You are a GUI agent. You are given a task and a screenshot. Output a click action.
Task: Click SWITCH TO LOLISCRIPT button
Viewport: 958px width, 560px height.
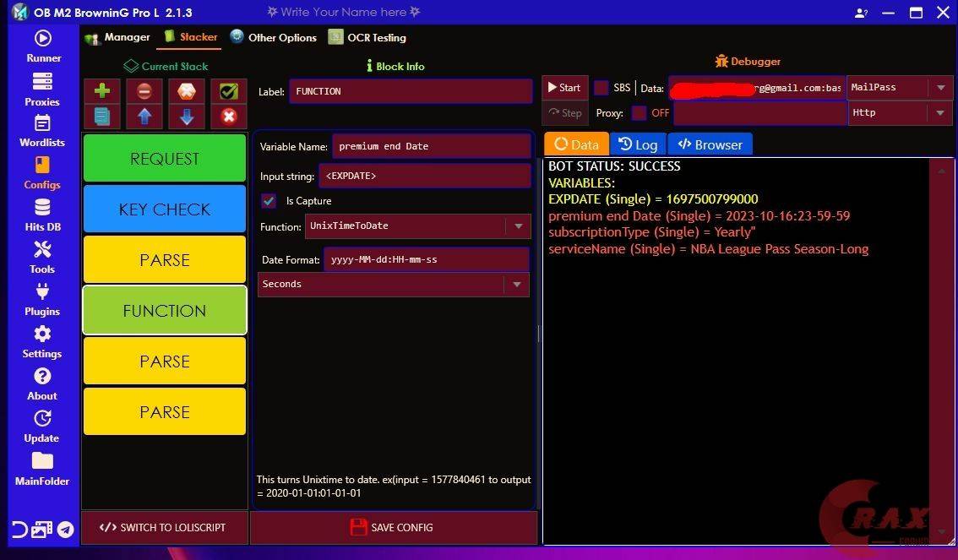[165, 527]
